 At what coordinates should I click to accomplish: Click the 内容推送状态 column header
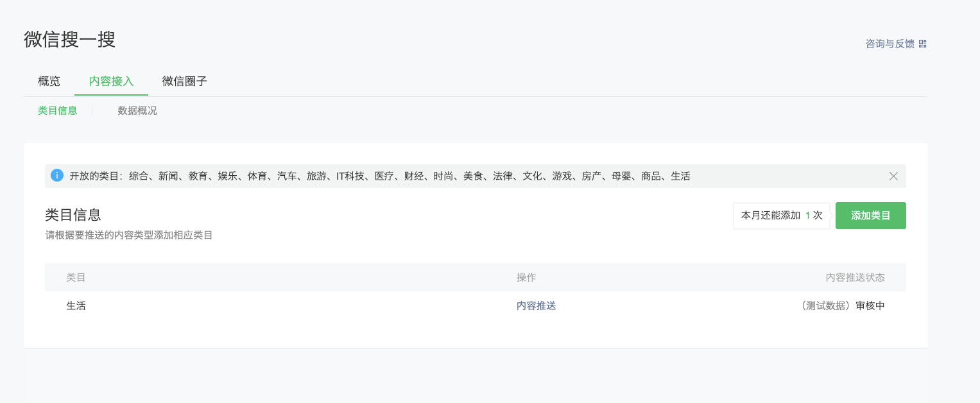855,277
